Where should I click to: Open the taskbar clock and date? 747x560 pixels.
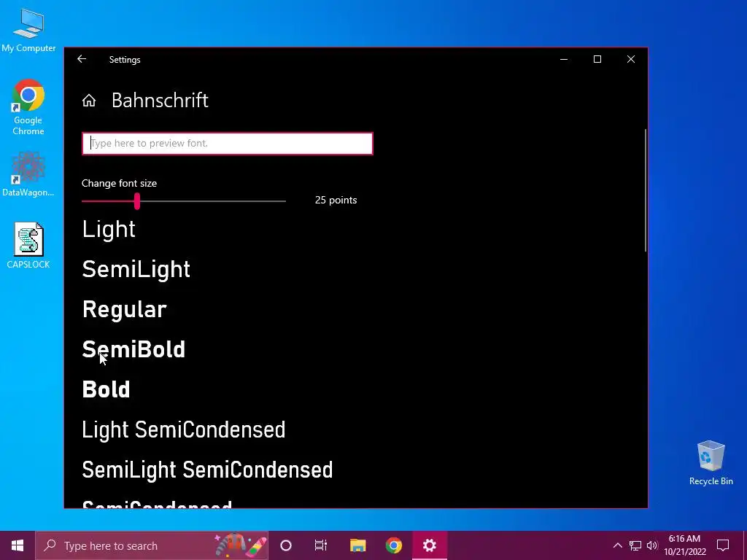685,545
